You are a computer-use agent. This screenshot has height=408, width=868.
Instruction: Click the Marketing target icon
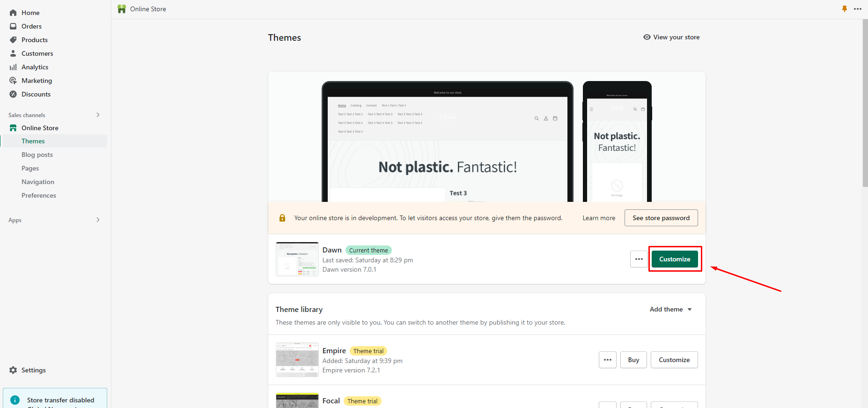(13, 81)
